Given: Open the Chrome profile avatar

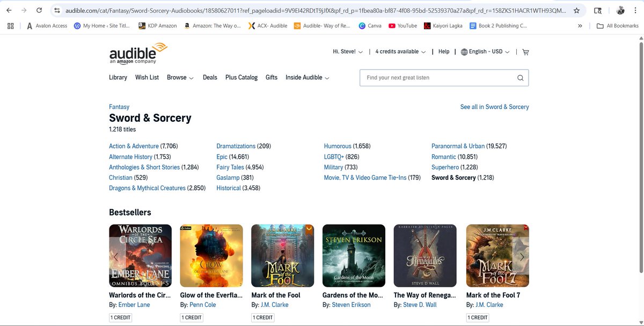Looking at the screenshot, I should point(621,10).
